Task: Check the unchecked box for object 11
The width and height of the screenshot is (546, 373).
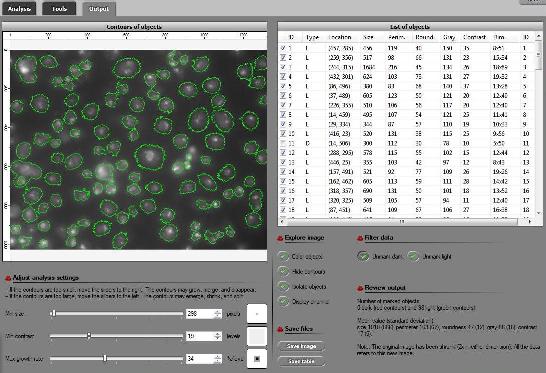Action: (x=283, y=143)
